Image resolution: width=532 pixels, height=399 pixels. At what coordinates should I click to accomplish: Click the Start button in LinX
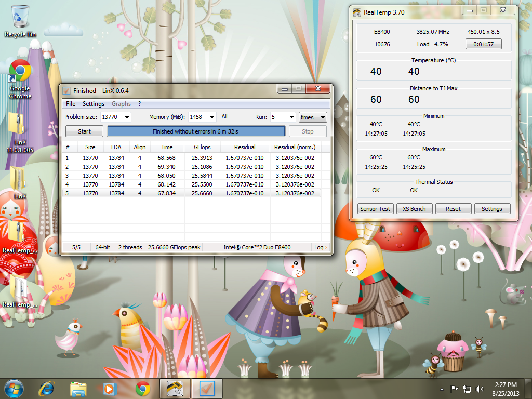(84, 131)
